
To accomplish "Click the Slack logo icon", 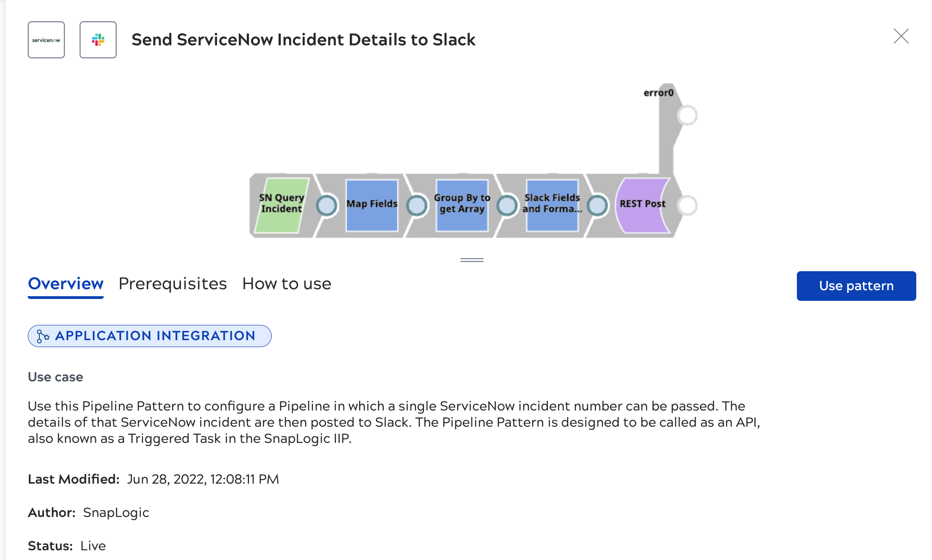I will pos(98,40).
